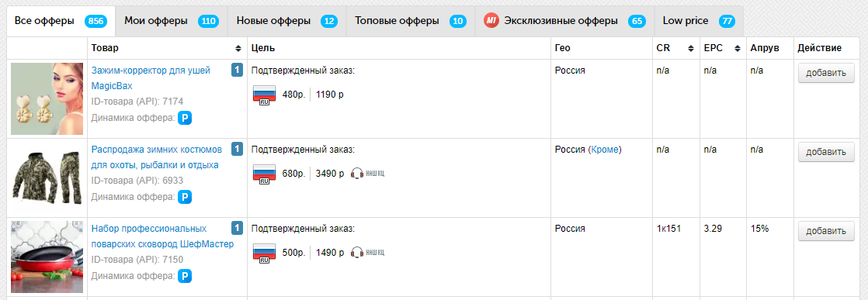Open the Low price tab
Viewport: 868px width, 300px height.
click(x=699, y=22)
